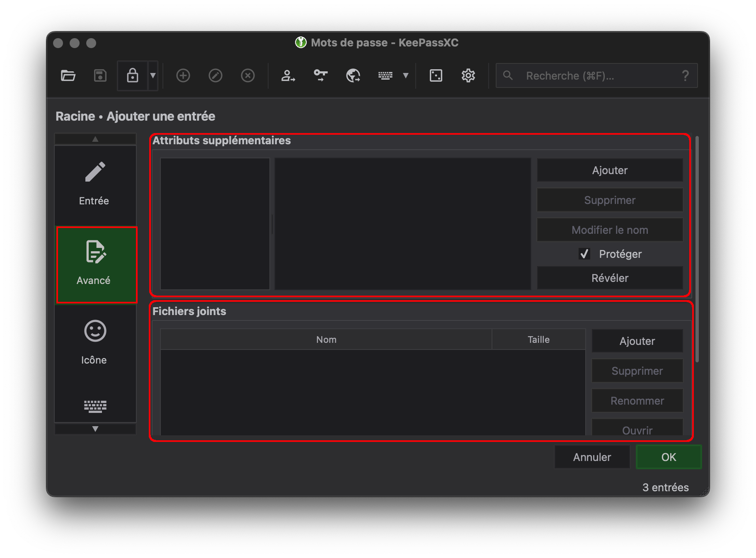Lock the database with padlock icon
This screenshot has height=558, width=756.
(133, 75)
